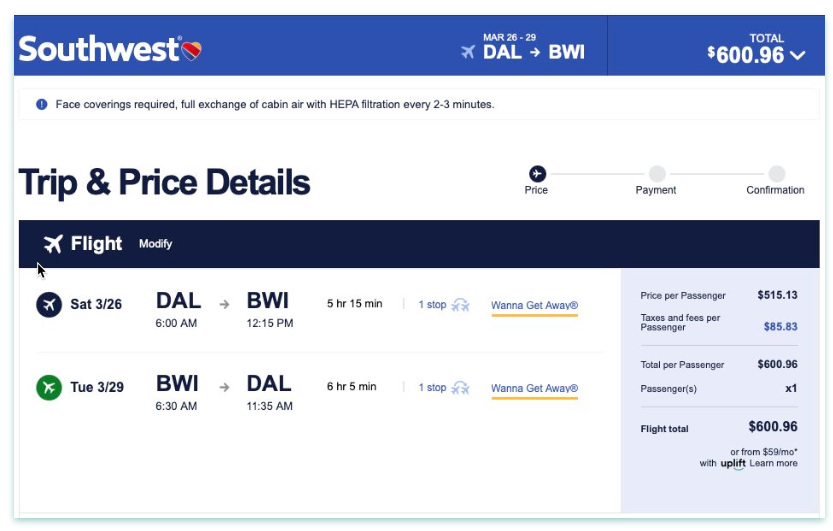Click the uplift Learn more link
The height and width of the screenshot is (531, 833).
point(774,463)
